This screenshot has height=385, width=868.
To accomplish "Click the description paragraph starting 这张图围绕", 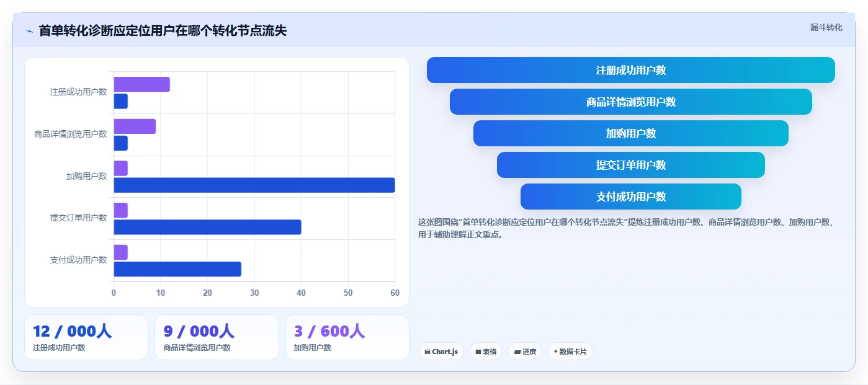I will click(627, 228).
